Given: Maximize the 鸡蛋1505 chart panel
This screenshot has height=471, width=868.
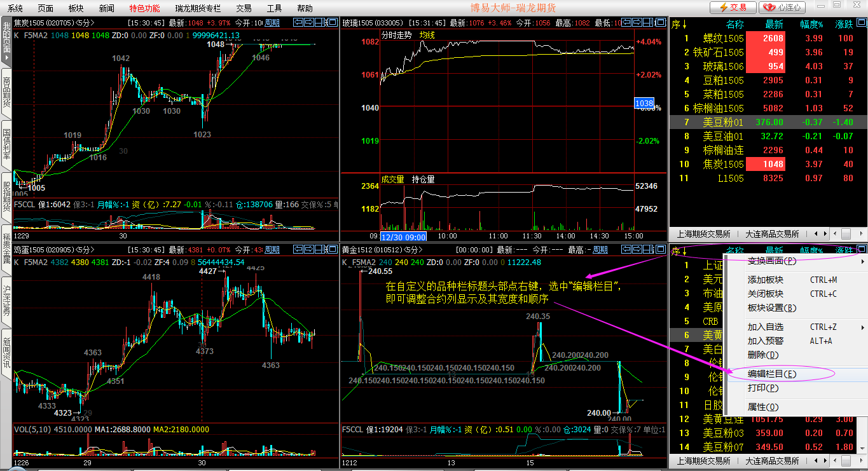Looking at the screenshot, I should pyautogui.click(x=333, y=250).
